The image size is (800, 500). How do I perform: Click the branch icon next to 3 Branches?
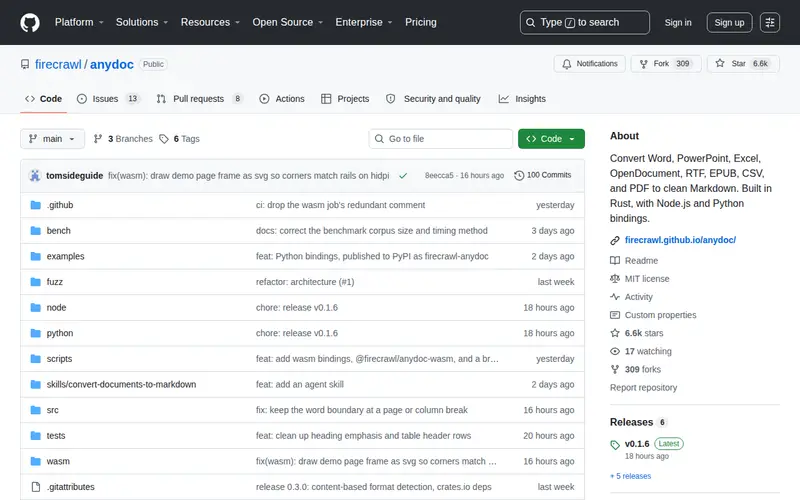pos(98,139)
